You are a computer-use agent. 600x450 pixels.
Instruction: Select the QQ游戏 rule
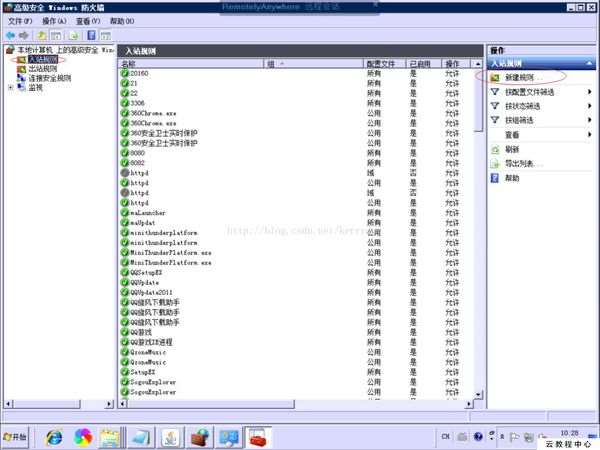[141, 332]
